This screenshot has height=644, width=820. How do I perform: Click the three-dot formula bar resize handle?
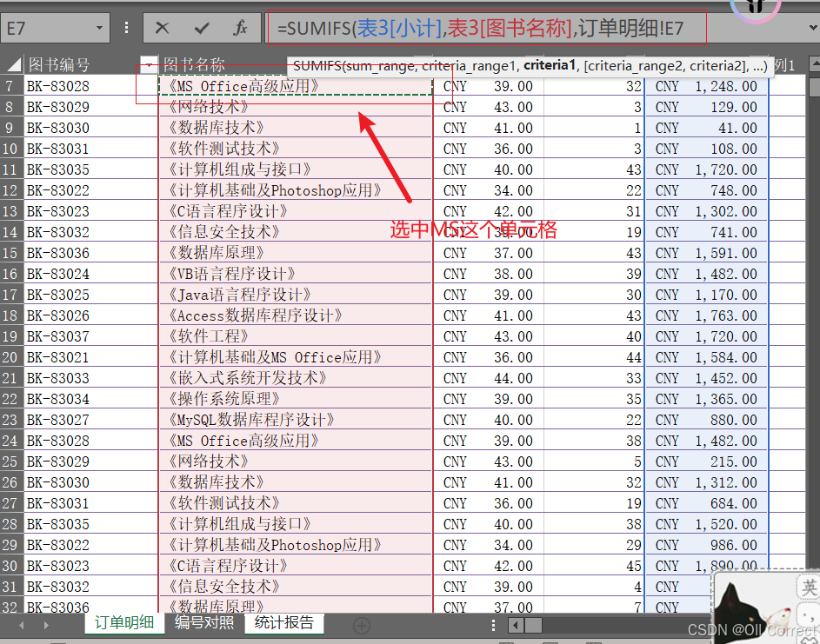(x=127, y=28)
